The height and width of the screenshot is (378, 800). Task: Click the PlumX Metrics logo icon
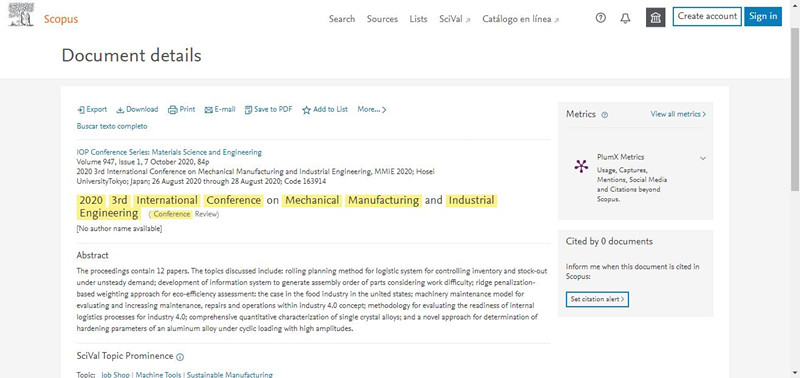click(x=581, y=166)
